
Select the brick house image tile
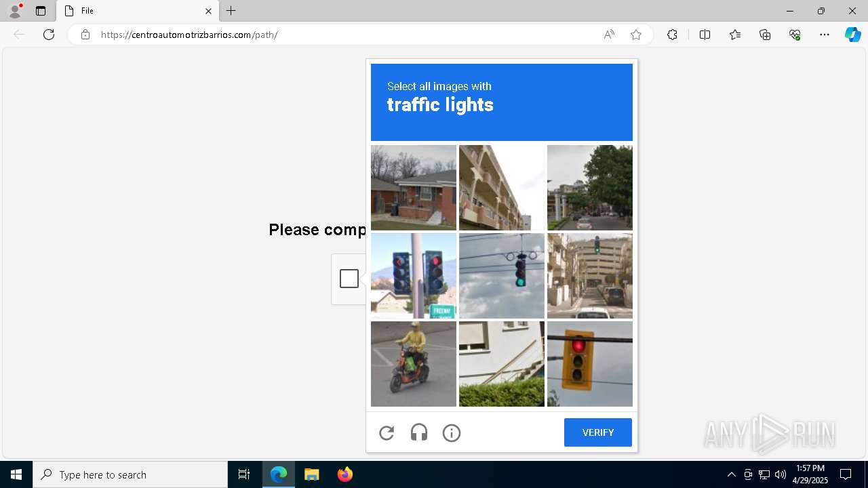414,188
